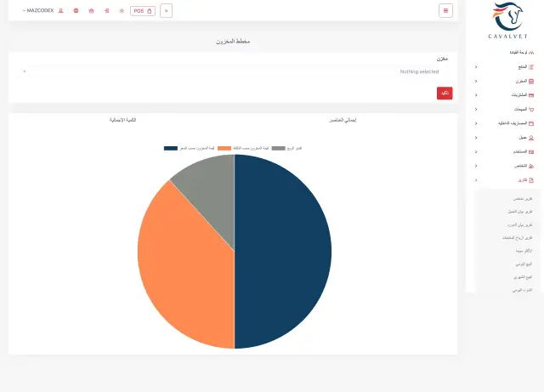Click the client (عميل) person icon

coord(531,138)
